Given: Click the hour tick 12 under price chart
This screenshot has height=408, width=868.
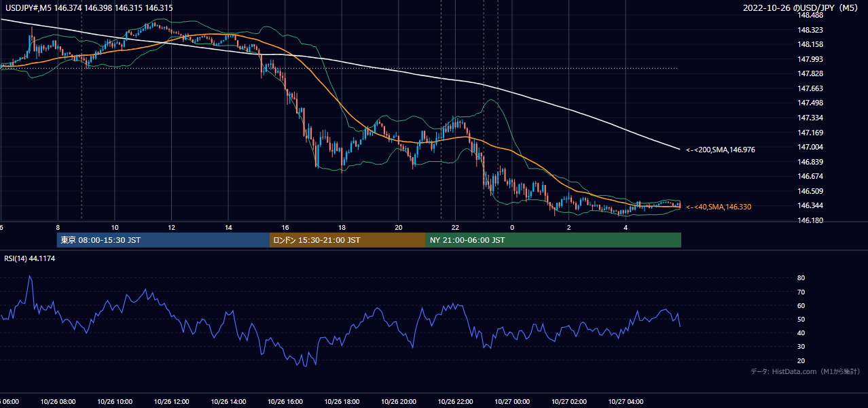Looking at the screenshot, I should 171,227.
